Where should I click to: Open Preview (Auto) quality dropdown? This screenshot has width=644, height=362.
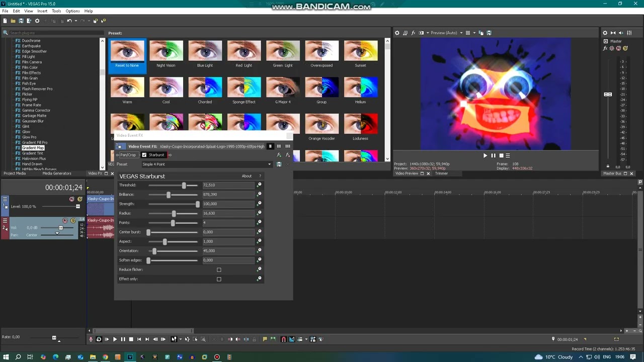pos(461,33)
